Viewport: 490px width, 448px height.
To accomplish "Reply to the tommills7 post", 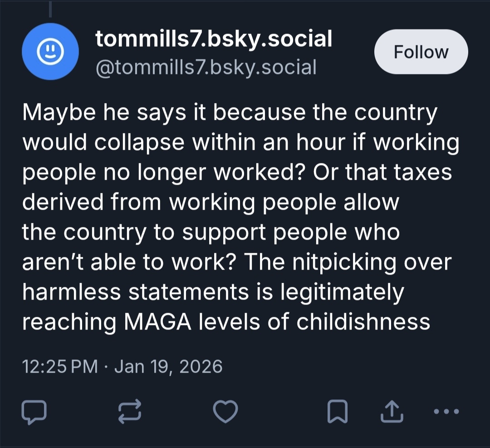I will [x=34, y=412].
